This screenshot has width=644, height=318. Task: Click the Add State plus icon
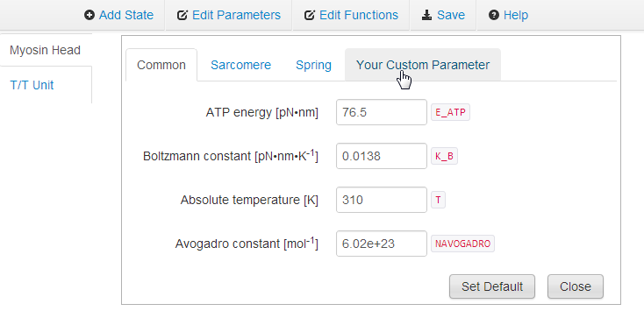pos(89,16)
